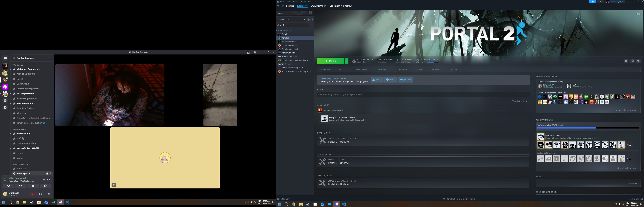Open Discord soundboard icon in voice panel
This screenshot has width=644, height=207.
pos(45,186)
